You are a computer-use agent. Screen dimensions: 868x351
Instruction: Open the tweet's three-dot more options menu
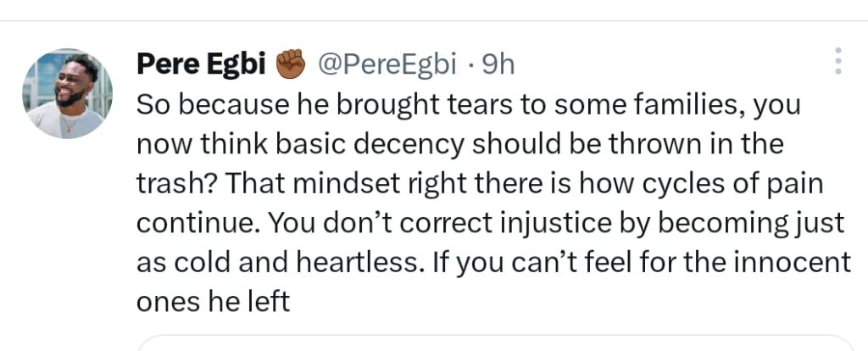(837, 63)
